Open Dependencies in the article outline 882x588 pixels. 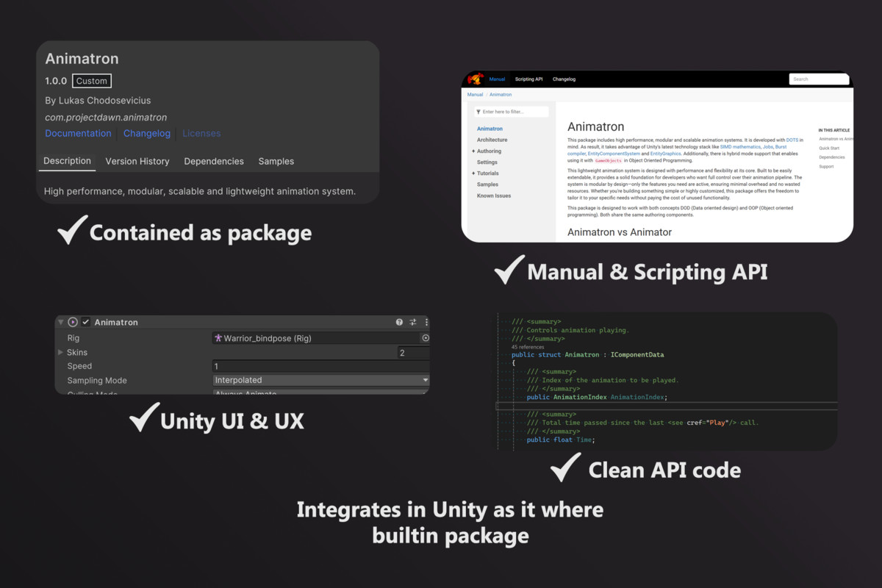point(832,157)
